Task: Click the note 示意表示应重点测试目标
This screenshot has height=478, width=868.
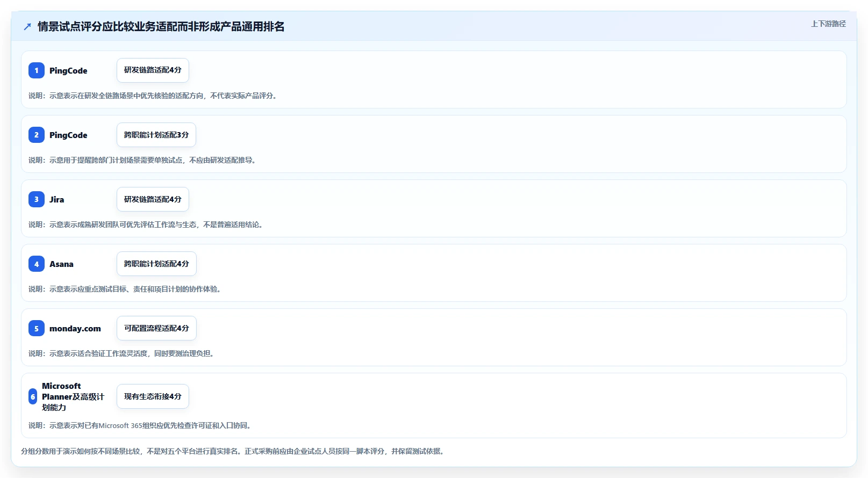Action: pyautogui.click(x=125, y=289)
